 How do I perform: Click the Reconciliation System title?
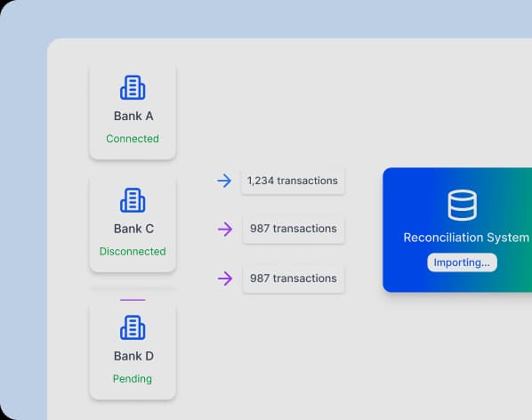coord(466,238)
